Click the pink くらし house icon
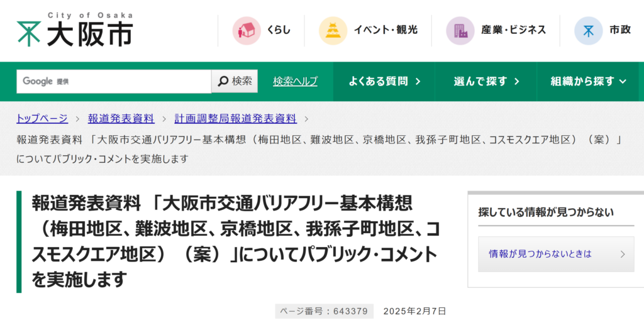 [x=246, y=30]
